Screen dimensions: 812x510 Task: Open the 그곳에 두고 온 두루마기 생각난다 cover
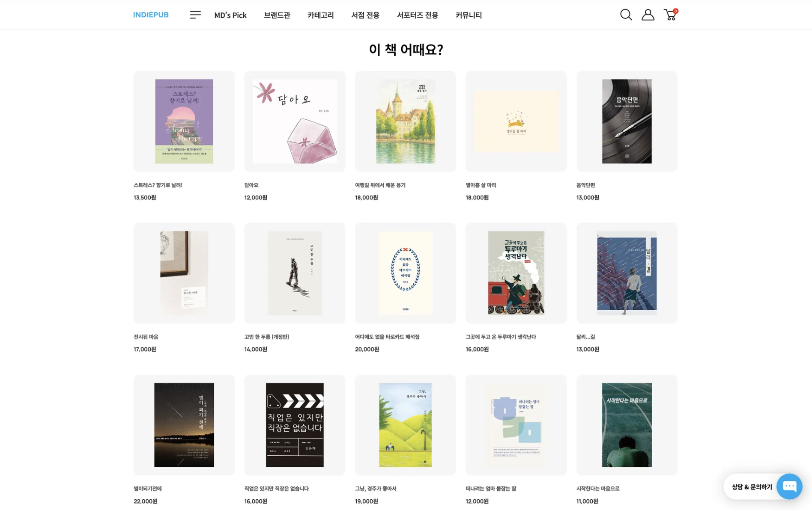click(516, 273)
